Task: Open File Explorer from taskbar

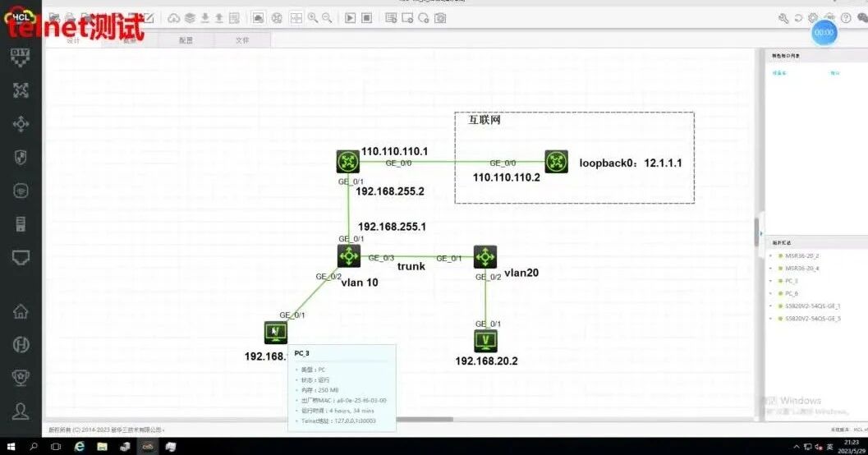Action: (x=103, y=446)
